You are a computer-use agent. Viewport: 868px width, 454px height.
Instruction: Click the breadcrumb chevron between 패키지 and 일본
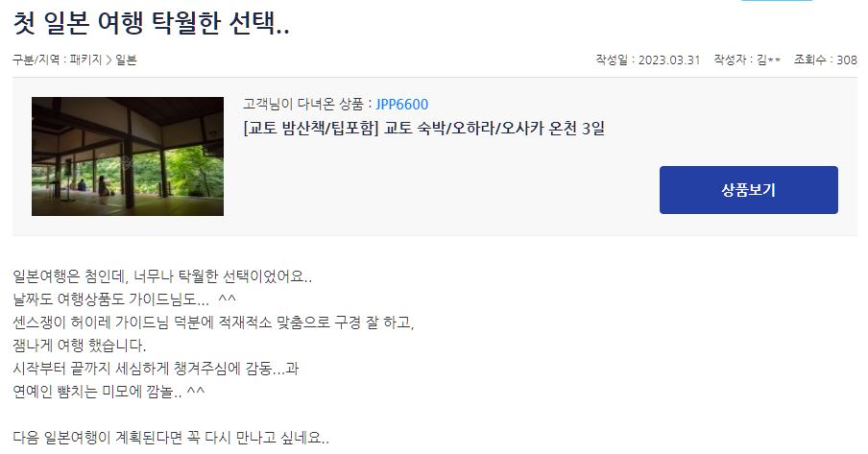pos(108,60)
